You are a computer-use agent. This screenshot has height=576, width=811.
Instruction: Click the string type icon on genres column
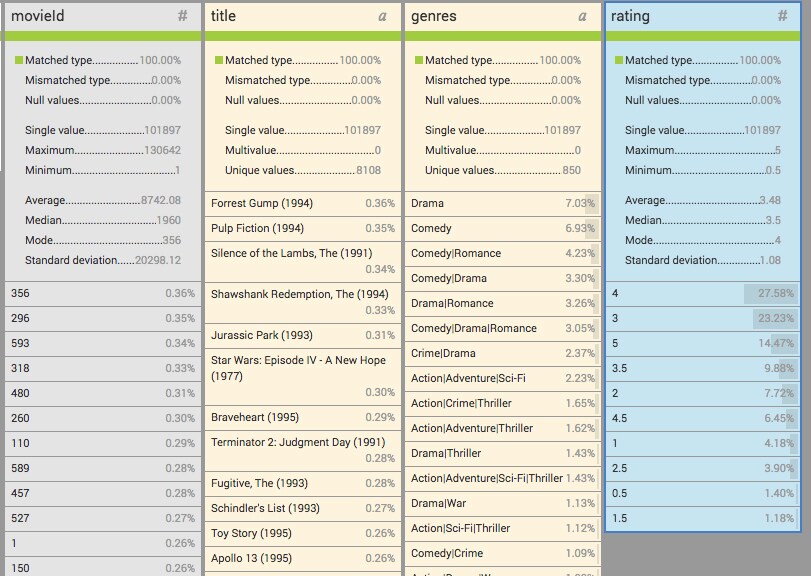582,16
